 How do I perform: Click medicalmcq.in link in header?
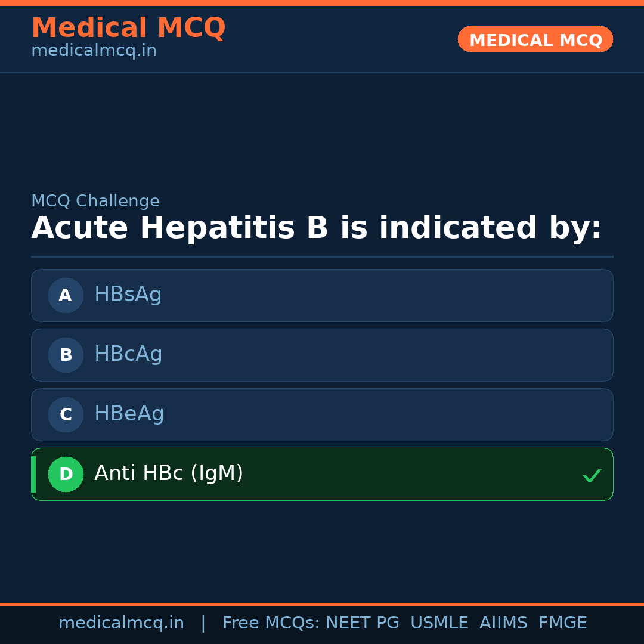pos(94,51)
